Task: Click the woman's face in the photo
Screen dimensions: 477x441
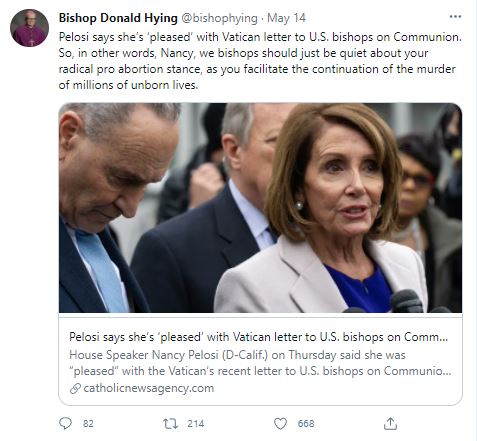Action: 343,187
